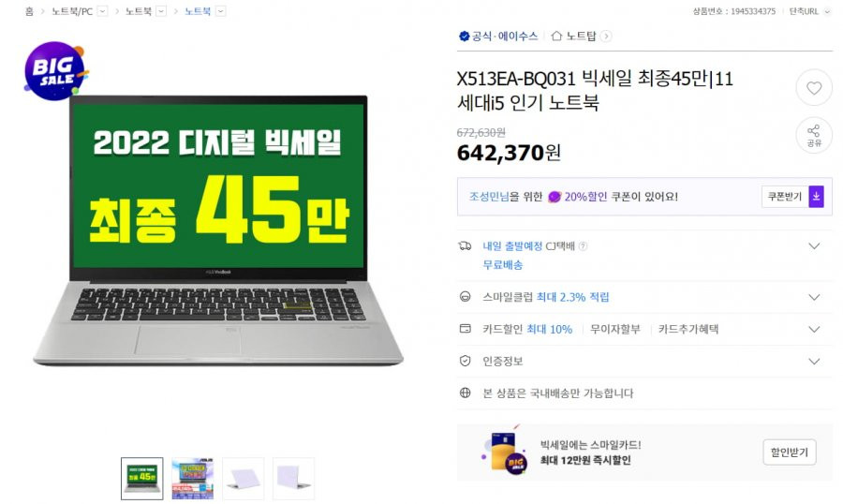Click the home icon beside 노트탑
Image resolution: width=843 pixels, height=504 pixels.
point(556,36)
